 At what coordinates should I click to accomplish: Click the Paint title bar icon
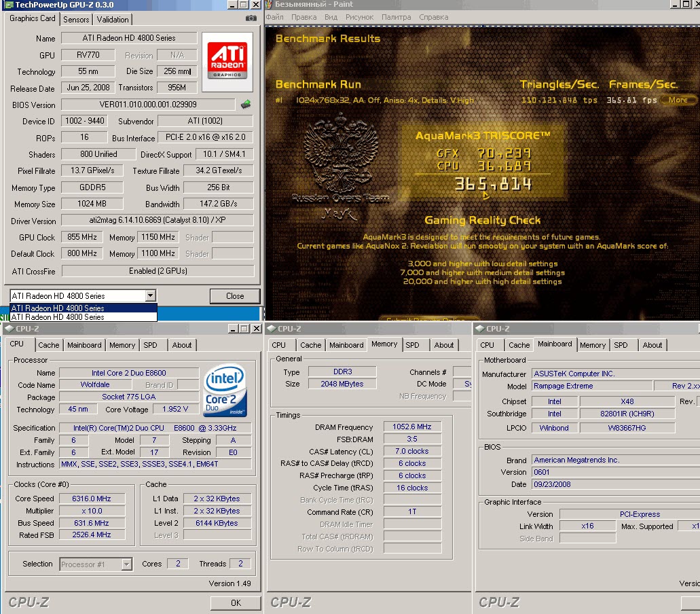(x=269, y=5)
